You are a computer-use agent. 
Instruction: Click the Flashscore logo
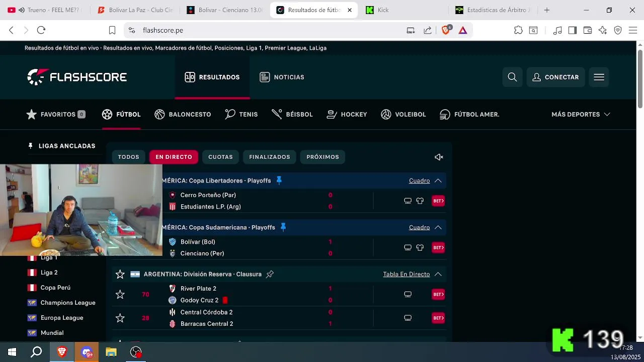77,77
